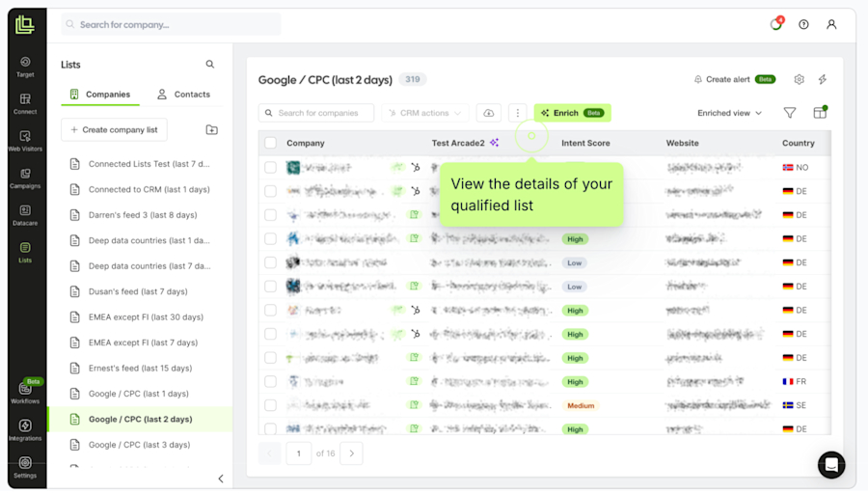Focus Search for companies input
868x494 pixels.
point(316,113)
